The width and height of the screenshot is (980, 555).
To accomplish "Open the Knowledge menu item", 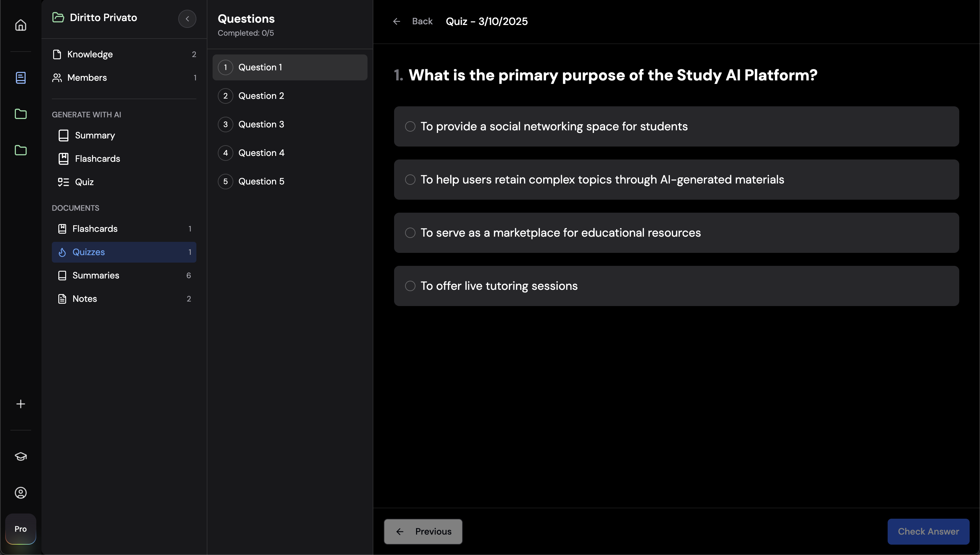I will (x=90, y=54).
